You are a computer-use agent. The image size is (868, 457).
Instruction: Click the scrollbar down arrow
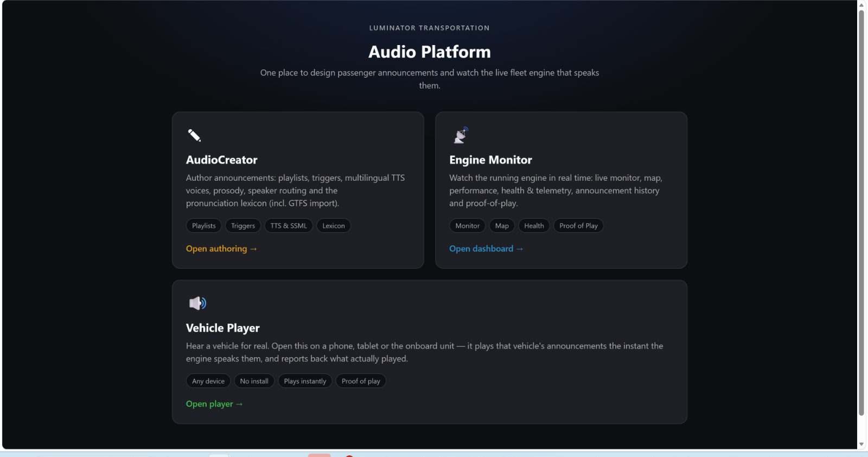861,445
